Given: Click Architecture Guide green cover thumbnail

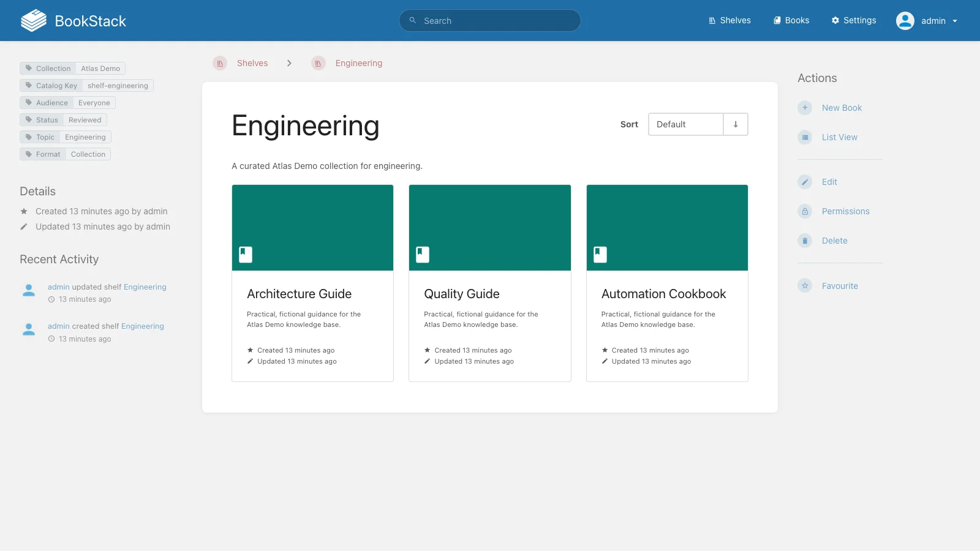Looking at the screenshot, I should tap(313, 228).
